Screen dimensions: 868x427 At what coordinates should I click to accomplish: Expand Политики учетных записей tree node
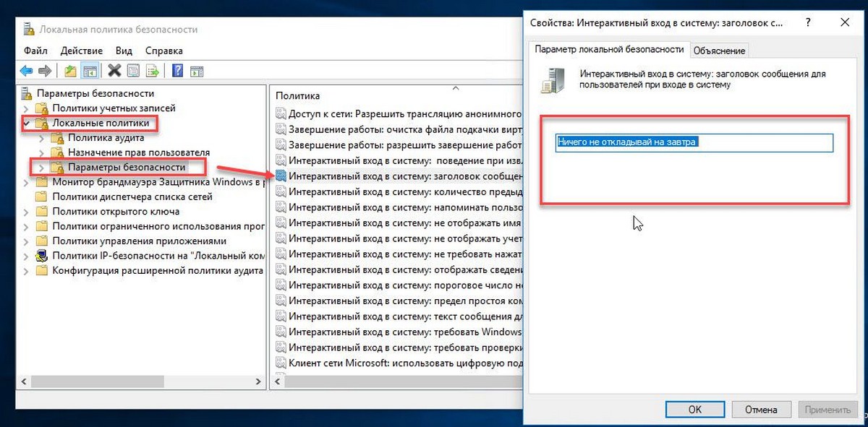(27, 108)
